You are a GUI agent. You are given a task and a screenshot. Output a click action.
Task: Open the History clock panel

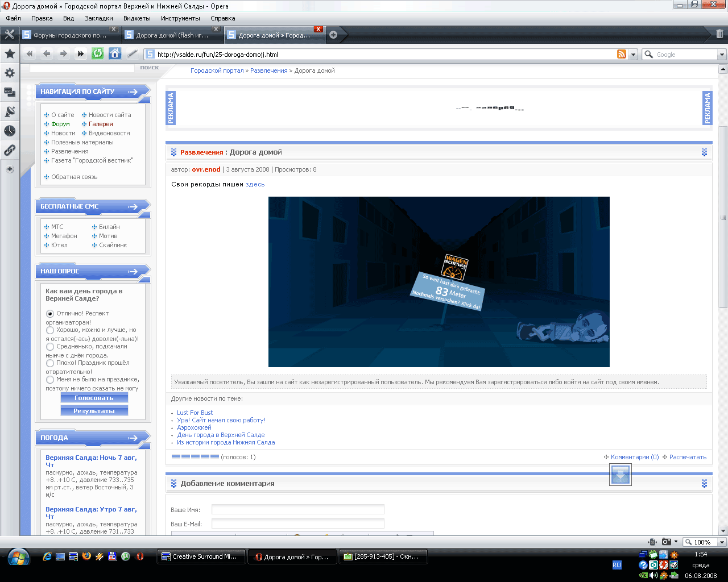pyautogui.click(x=10, y=131)
